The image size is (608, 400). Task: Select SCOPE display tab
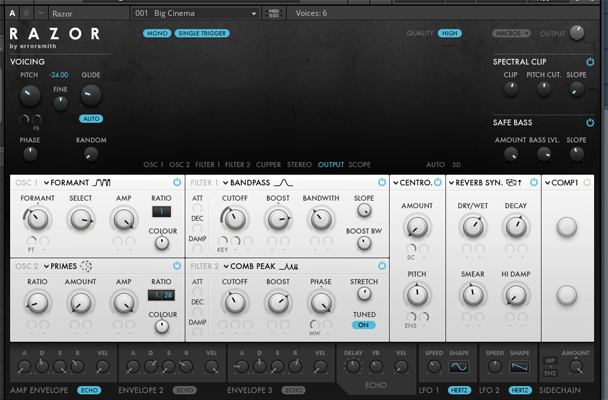tap(359, 164)
